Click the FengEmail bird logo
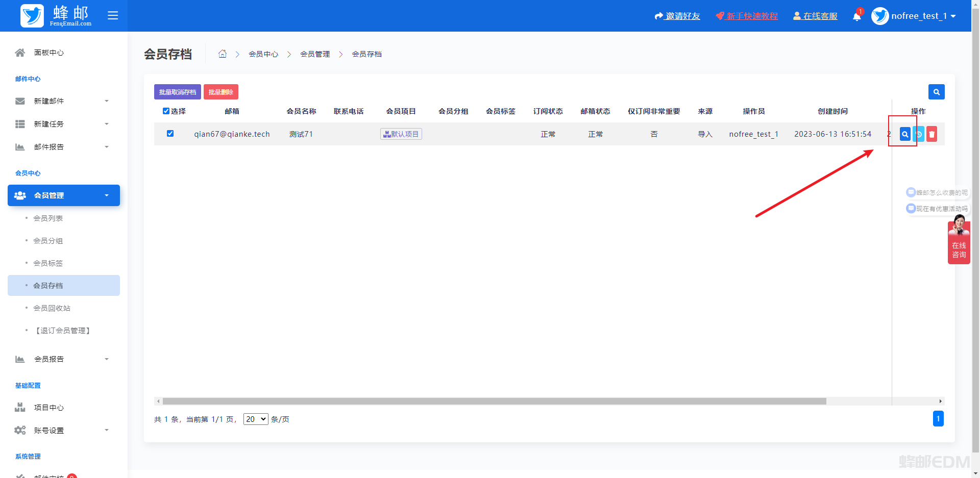Image resolution: width=980 pixels, height=478 pixels. point(32,16)
